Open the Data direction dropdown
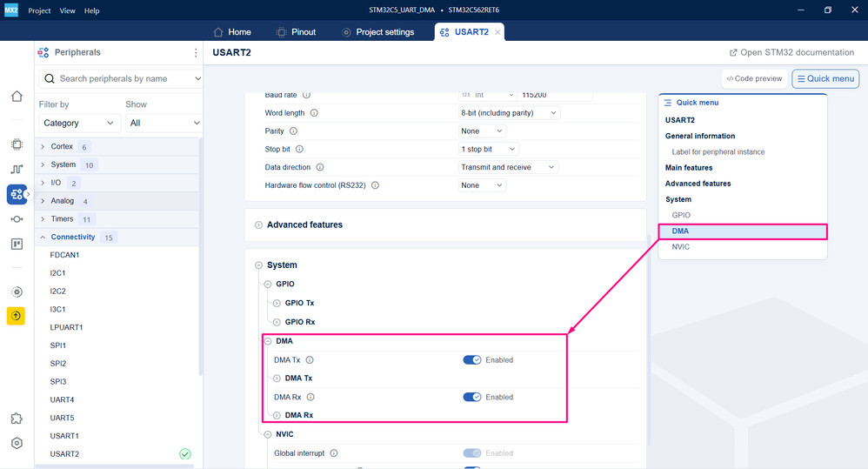868x469 pixels. coord(508,167)
